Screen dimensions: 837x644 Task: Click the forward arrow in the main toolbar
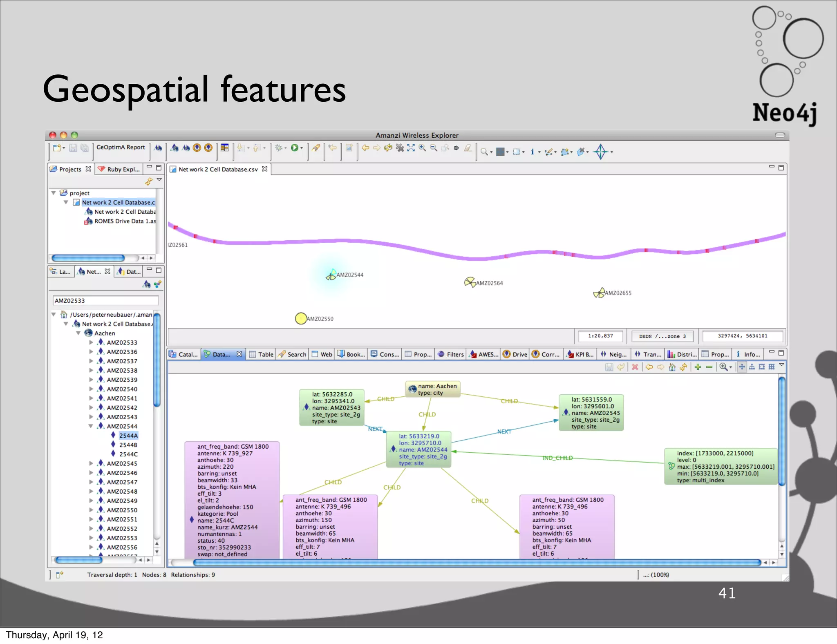click(377, 148)
